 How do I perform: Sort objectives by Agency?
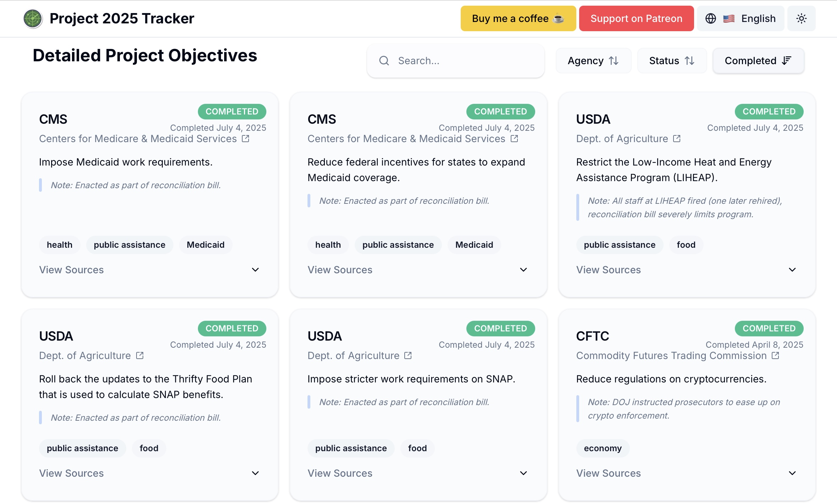point(593,61)
